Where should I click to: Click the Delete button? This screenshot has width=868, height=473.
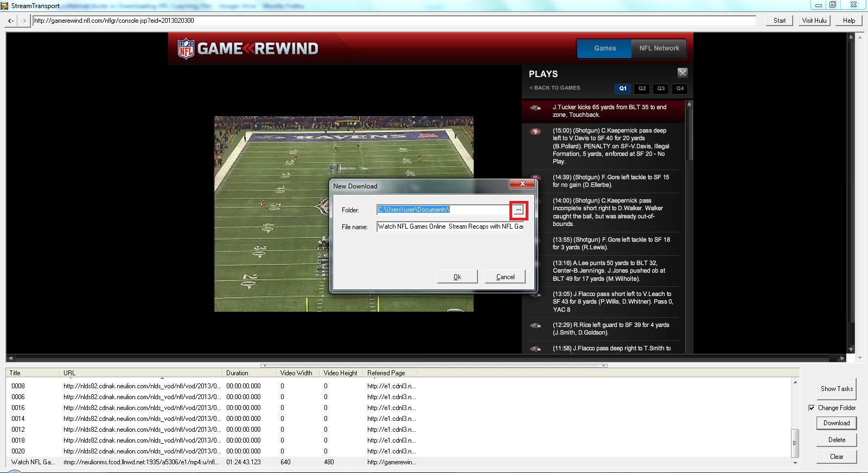point(837,440)
